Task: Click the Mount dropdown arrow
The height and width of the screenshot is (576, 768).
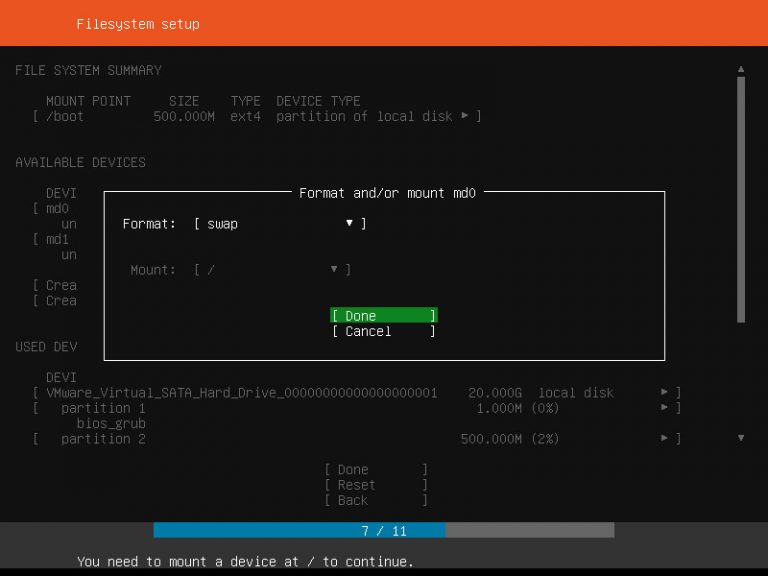Action: [x=334, y=269]
